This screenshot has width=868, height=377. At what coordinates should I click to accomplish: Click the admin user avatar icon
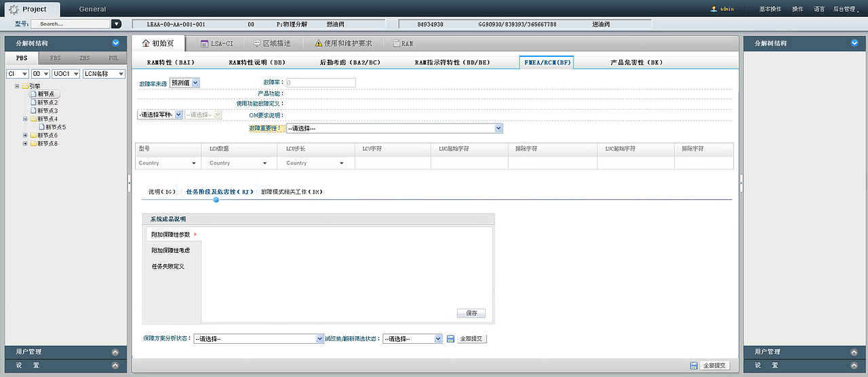coord(713,9)
